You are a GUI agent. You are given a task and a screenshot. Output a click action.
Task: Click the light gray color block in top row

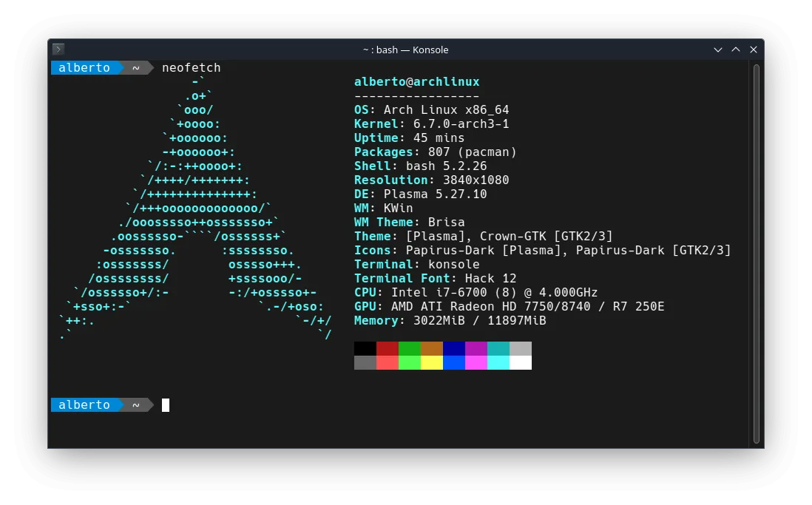[521, 348]
